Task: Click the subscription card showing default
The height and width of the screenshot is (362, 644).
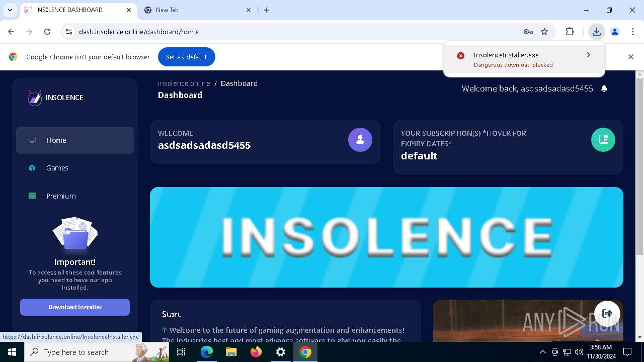Action: click(x=508, y=147)
